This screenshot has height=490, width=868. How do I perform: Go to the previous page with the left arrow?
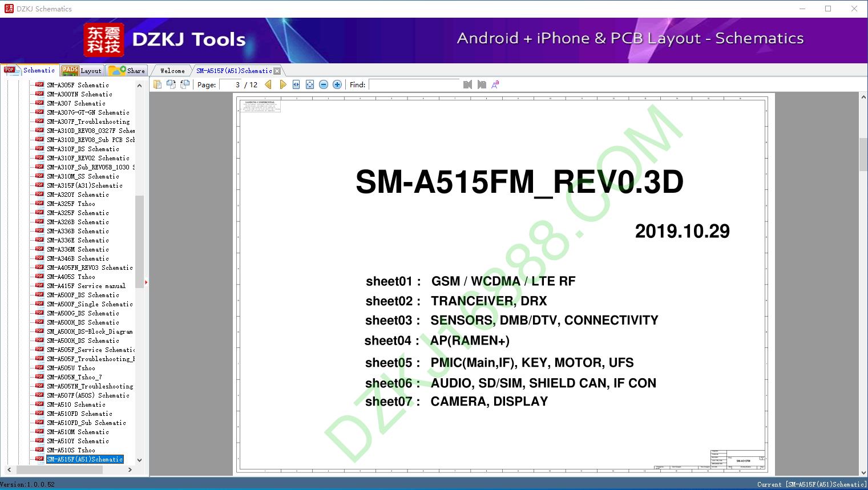click(268, 84)
